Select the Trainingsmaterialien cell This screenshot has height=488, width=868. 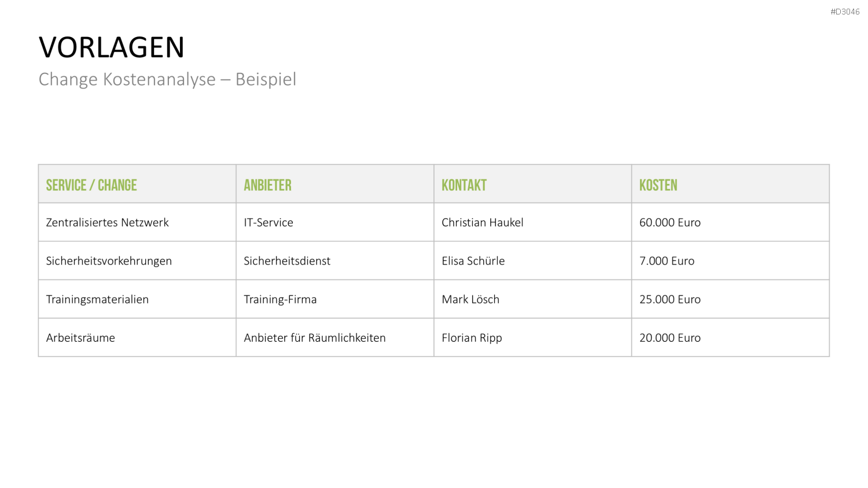click(137, 299)
